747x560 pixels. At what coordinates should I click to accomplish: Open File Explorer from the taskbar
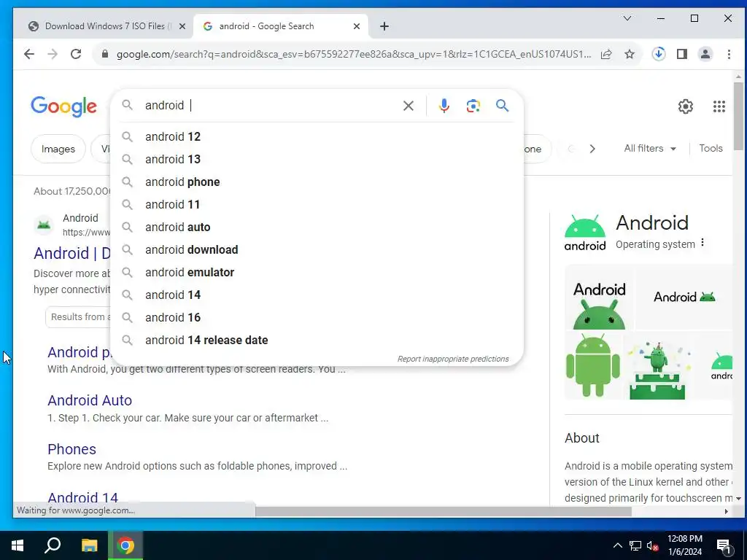89,545
